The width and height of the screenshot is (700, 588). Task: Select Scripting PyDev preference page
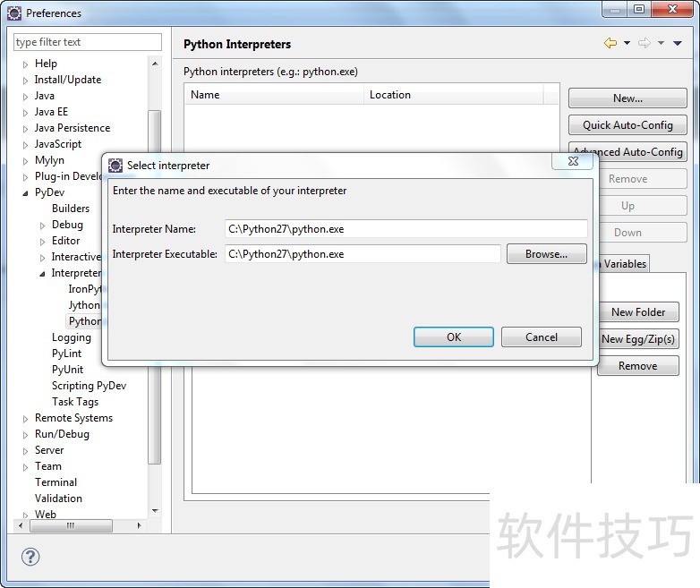point(89,386)
